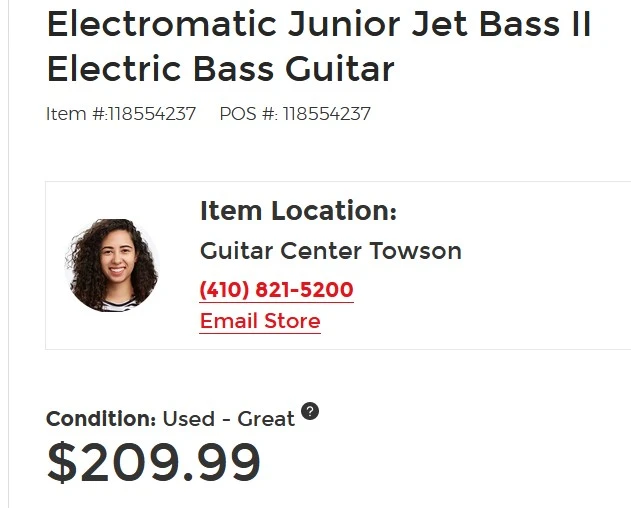Screen dimensions: 631x508
Task: Click the POS # label text
Action: click(247, 114)
